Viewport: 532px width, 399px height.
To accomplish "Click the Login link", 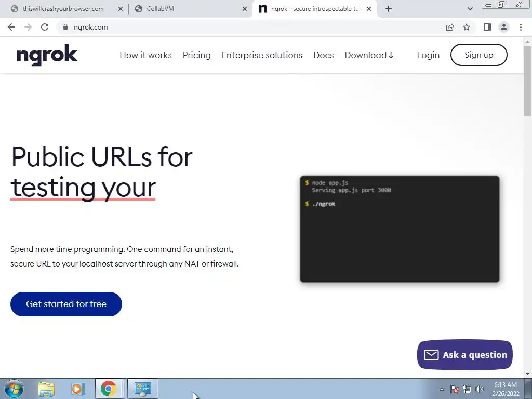I will point(428,55).
